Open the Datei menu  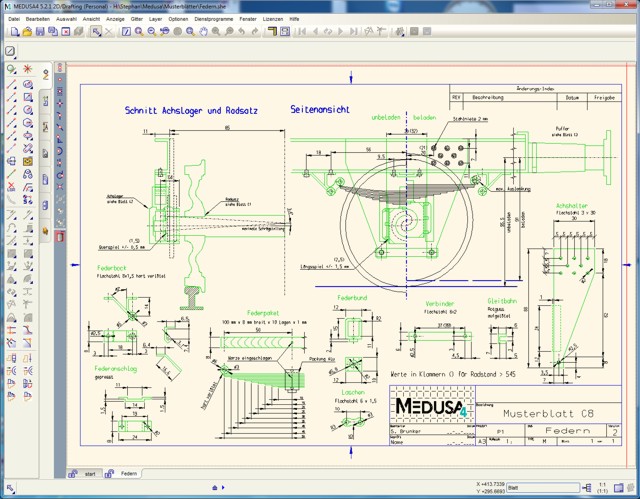point(14,19)
